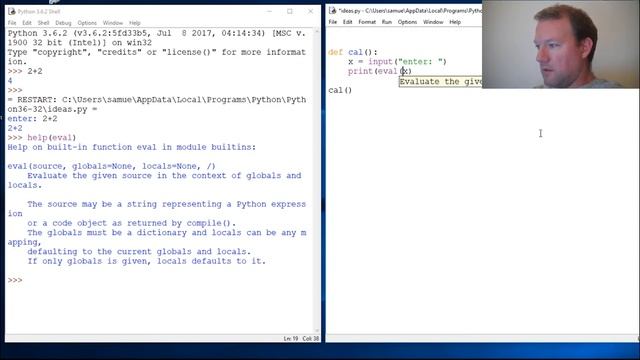Open Format menu in ideas.py editor
Viewport: 640px width, 360px height.
367,22
